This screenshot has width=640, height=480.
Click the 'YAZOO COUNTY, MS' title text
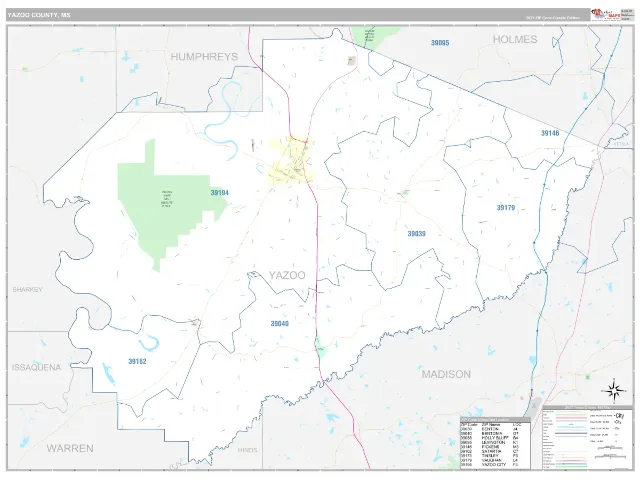click(39, 15)
